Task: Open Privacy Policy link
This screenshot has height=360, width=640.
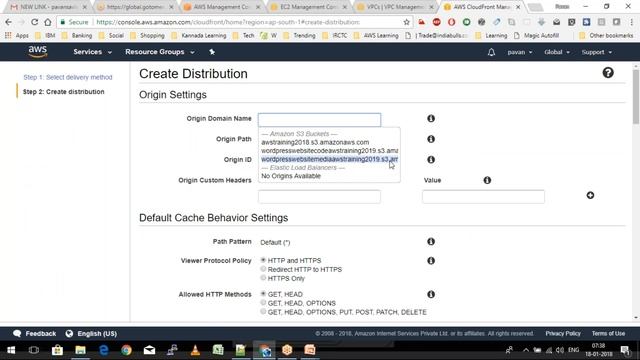Action: (563, 333)
